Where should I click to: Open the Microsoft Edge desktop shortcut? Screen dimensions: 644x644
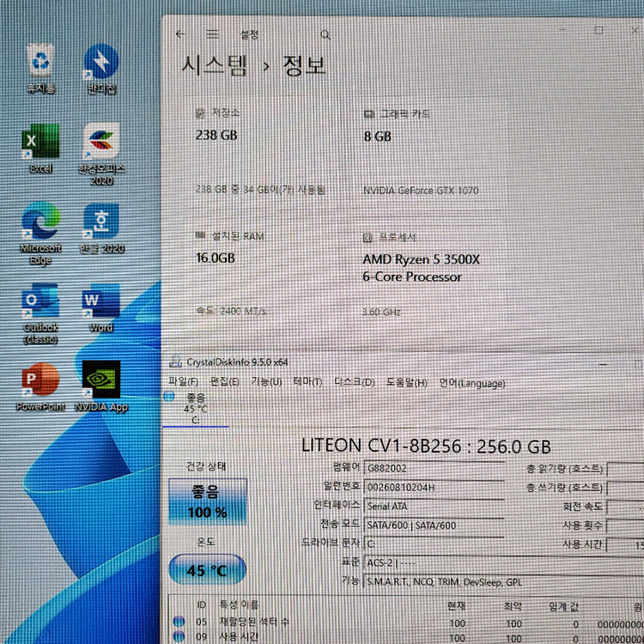tap(40, 234)
